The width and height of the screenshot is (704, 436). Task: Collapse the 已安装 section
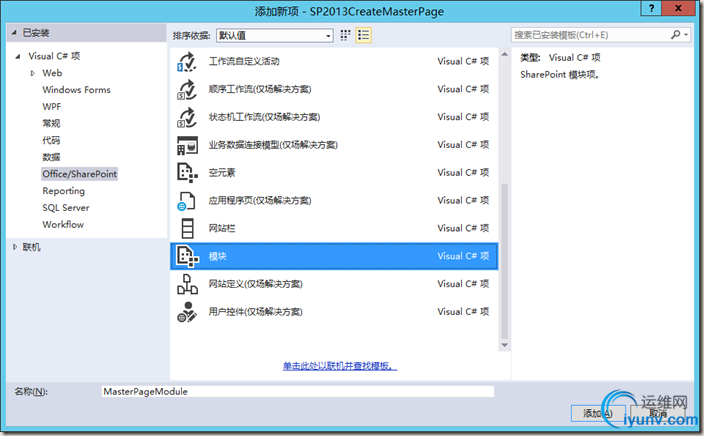pyautogui.click(x=14, y=33)
